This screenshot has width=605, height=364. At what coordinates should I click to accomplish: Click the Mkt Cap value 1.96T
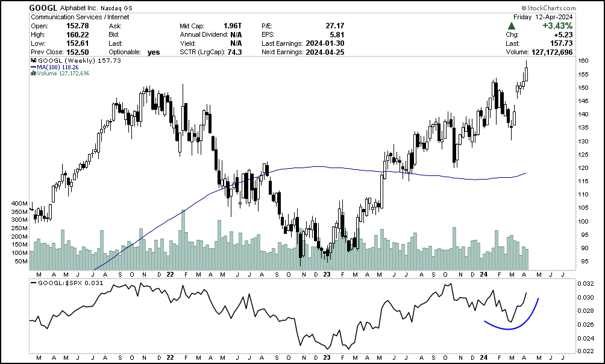232,26
